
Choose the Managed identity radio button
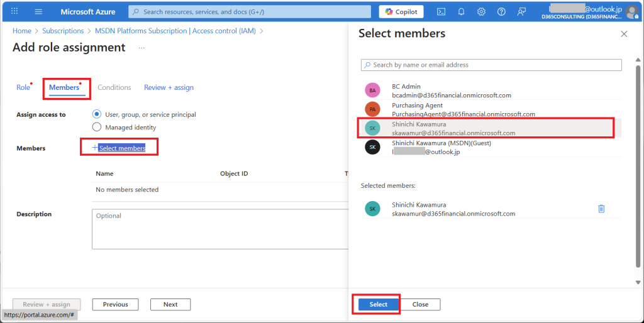[x=97, y=127]
